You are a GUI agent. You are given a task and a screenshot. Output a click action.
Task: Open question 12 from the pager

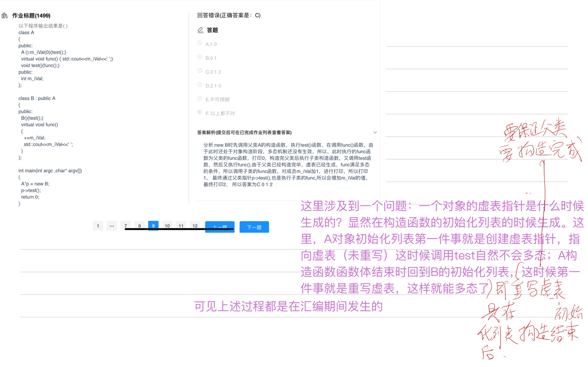tap(195, 225)
